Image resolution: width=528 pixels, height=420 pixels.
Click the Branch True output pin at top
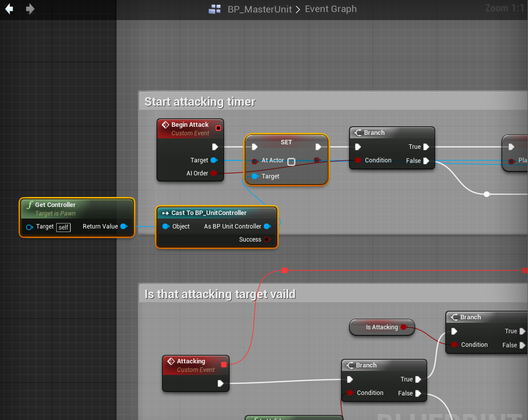point(426,147)
